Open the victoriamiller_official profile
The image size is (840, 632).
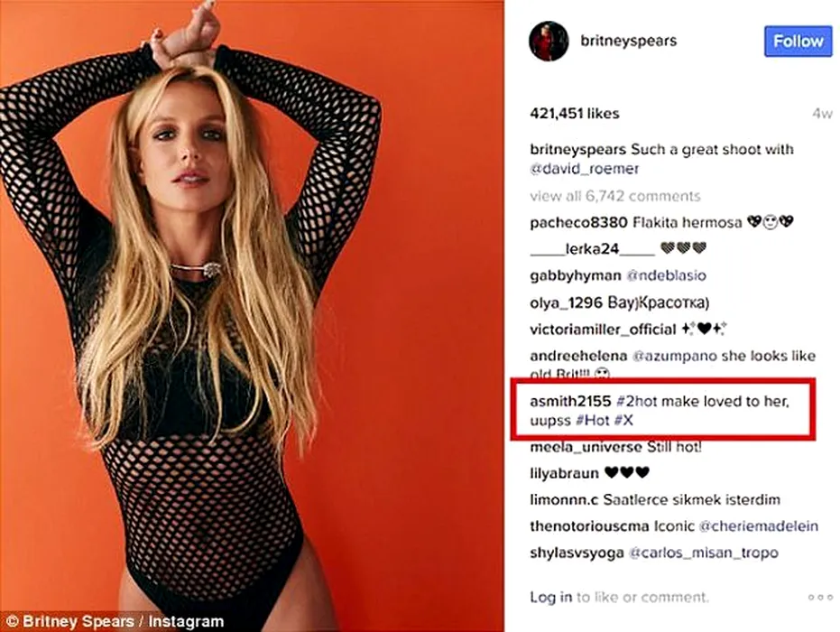coord(603,330)
